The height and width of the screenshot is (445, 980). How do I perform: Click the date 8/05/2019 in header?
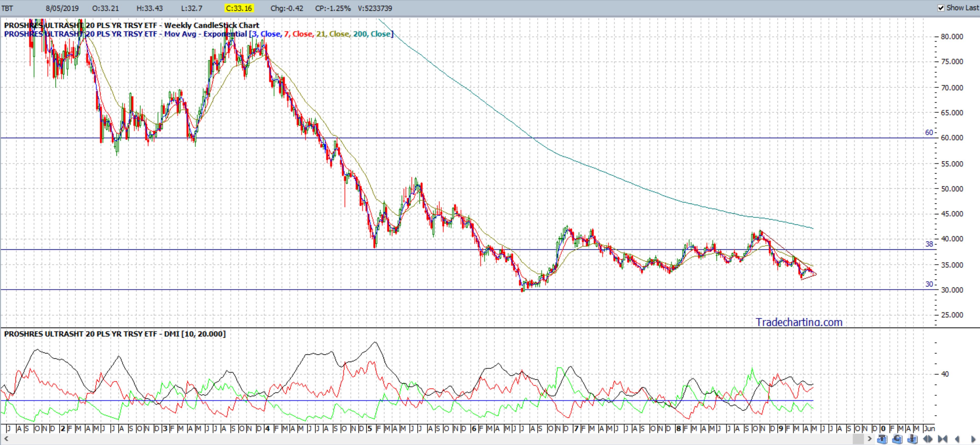[x=62, y=8]
